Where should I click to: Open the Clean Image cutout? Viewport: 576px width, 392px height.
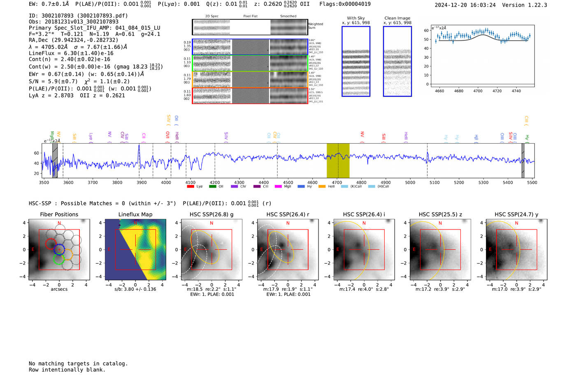coord(397,61)
